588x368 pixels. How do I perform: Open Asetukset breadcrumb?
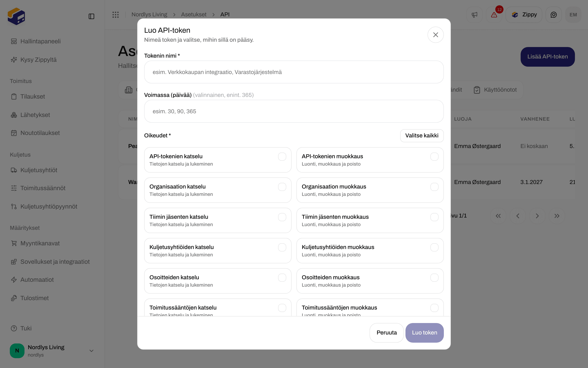click(194, 15)
